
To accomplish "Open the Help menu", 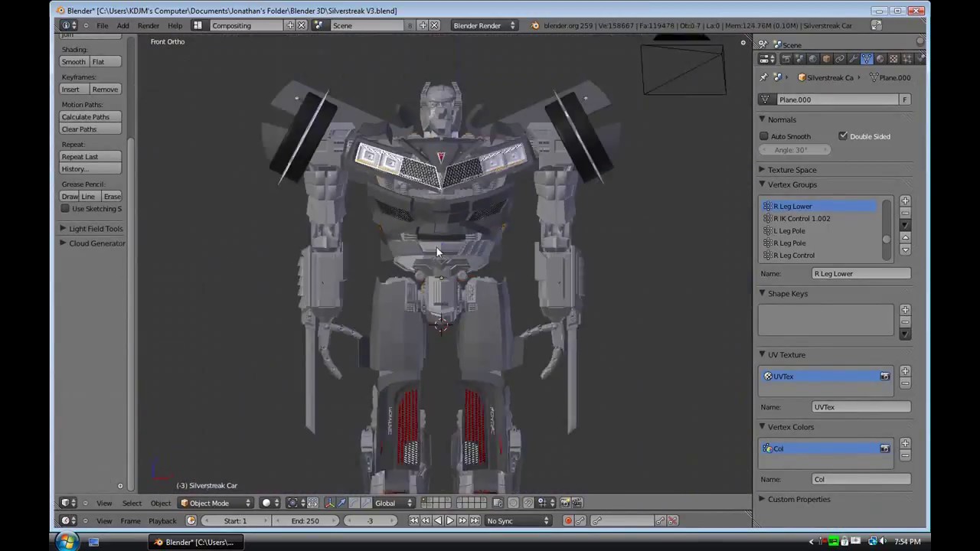I will pos(175,25).
